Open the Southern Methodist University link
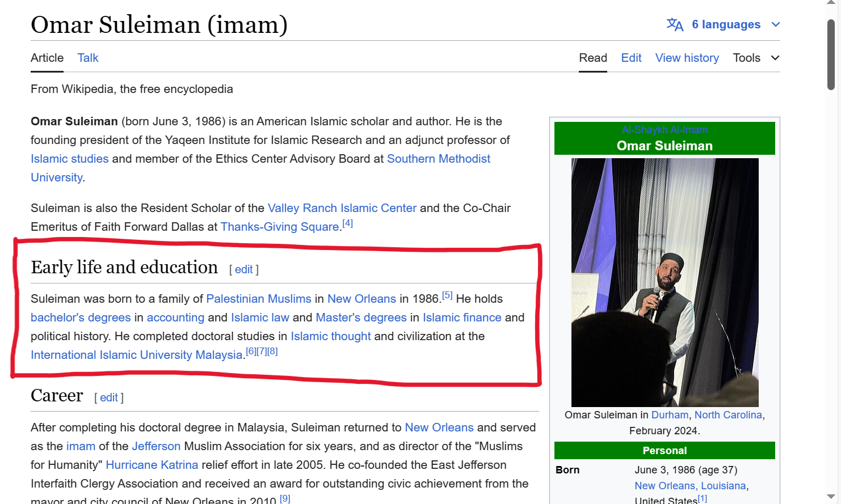This screenshot has height=504, width=841. [438, 159]
